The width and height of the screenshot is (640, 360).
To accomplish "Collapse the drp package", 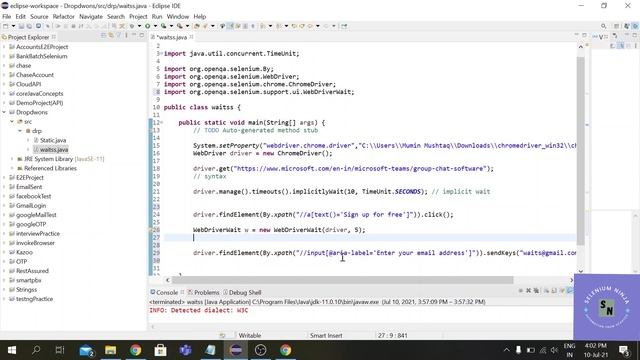I will click(20, 131).
